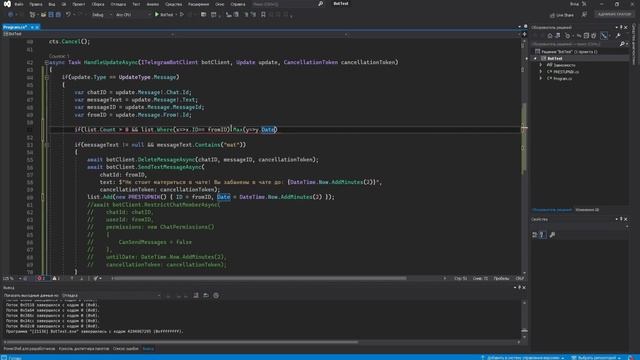This screenshot has height=360, width=640.
Task: Click the Property Pages wrench icon in Properties
Action: point(552,235)
